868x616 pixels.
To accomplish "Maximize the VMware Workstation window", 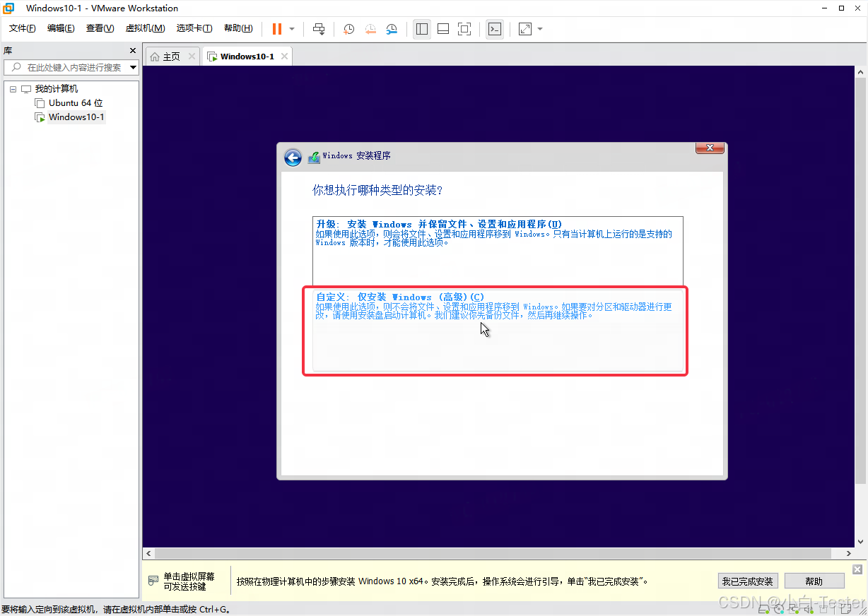I will click(x=841, y=8).
